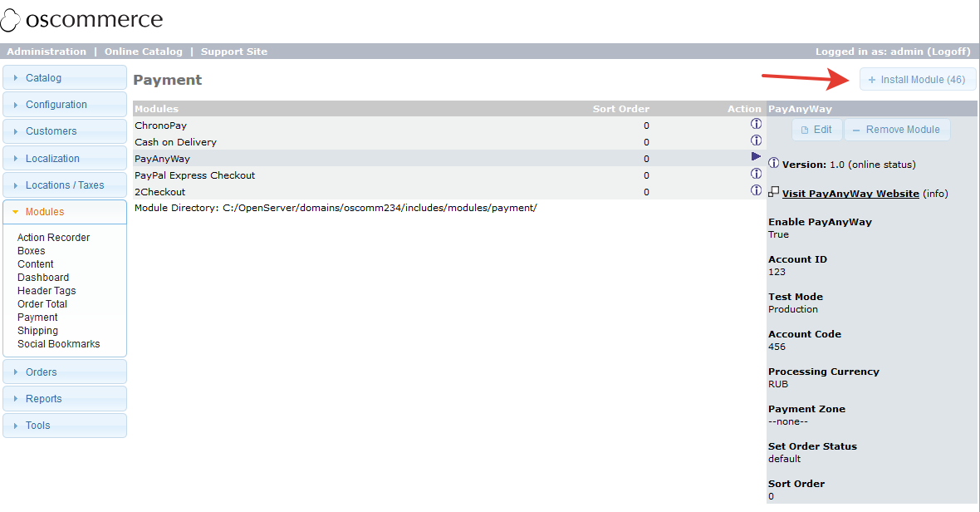Open Content modules
980x512 pixels.
[36, 263]
